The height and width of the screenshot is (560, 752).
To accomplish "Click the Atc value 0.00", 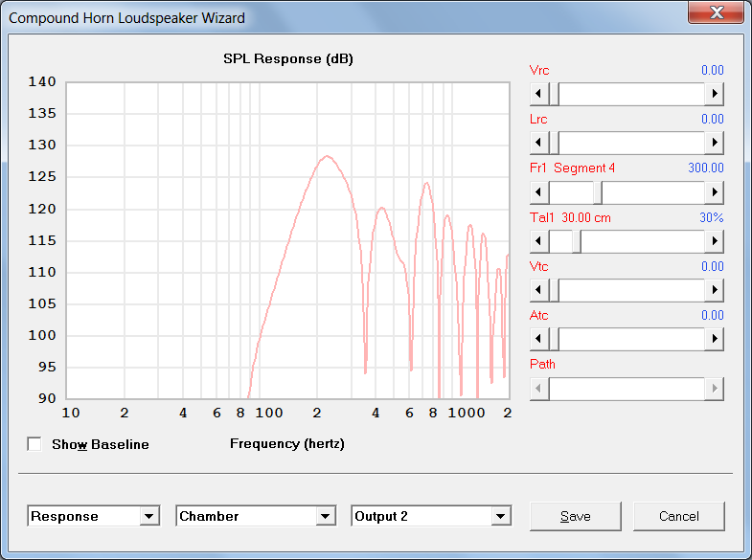I will point(712,316).
